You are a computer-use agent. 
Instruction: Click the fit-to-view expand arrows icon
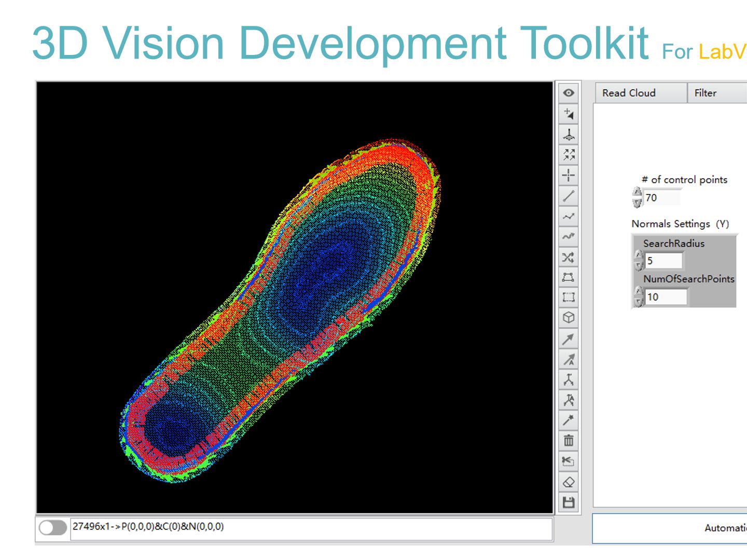click(569, 154)
